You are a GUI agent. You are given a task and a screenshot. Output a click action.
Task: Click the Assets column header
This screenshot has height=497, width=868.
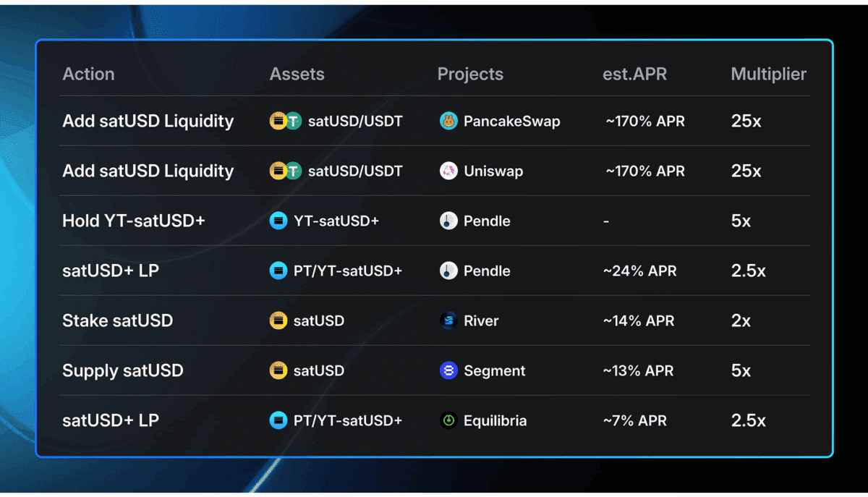tap(297, 74)
